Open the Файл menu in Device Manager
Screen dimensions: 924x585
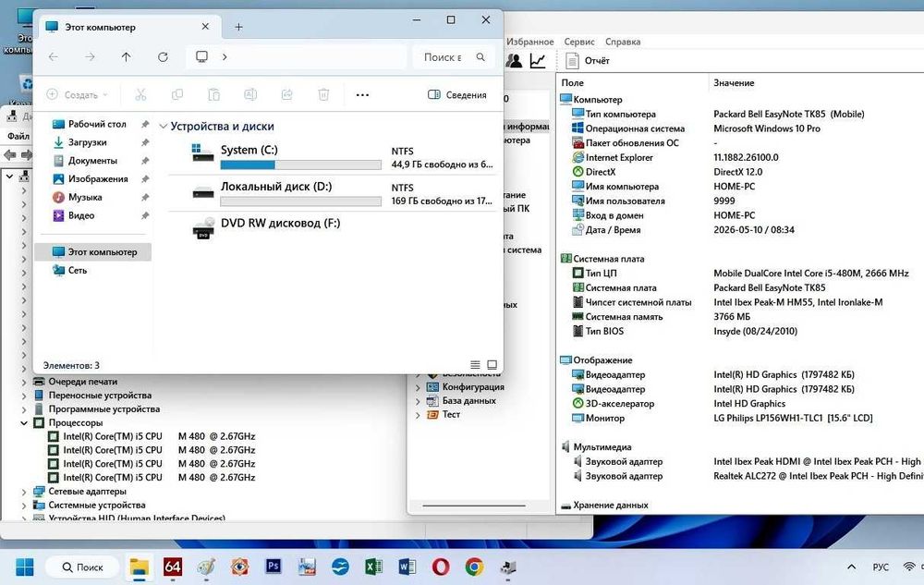pyautogui.click(x=18, y=136)
